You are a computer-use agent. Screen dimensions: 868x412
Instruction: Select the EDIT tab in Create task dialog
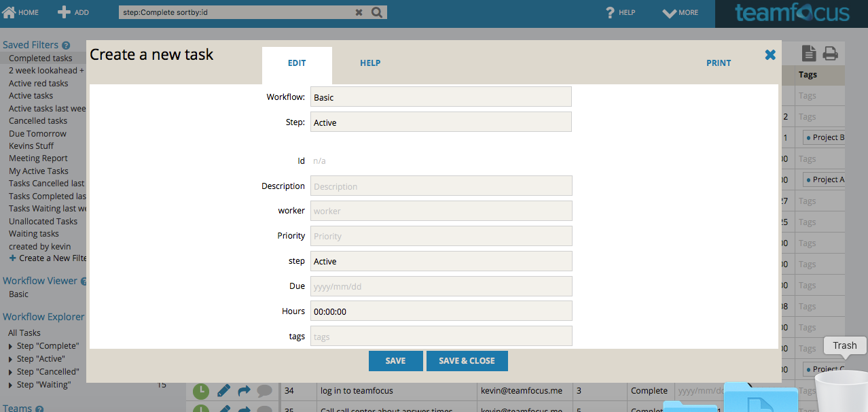pos(297,63)
